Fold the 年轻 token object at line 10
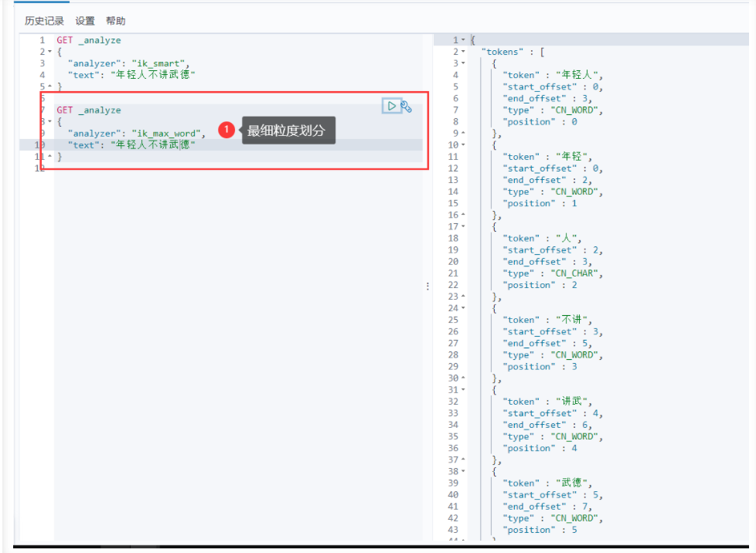 click(463, 144)
